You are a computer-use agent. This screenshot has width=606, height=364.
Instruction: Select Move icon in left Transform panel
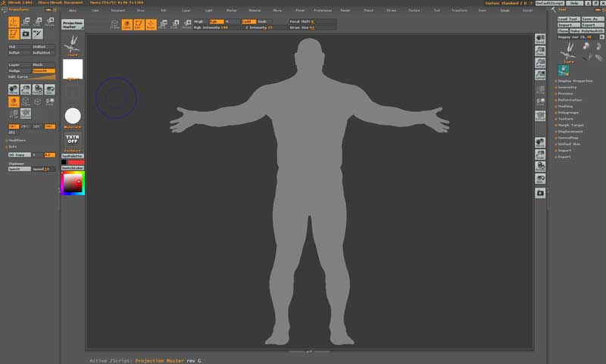click(26, 22)
